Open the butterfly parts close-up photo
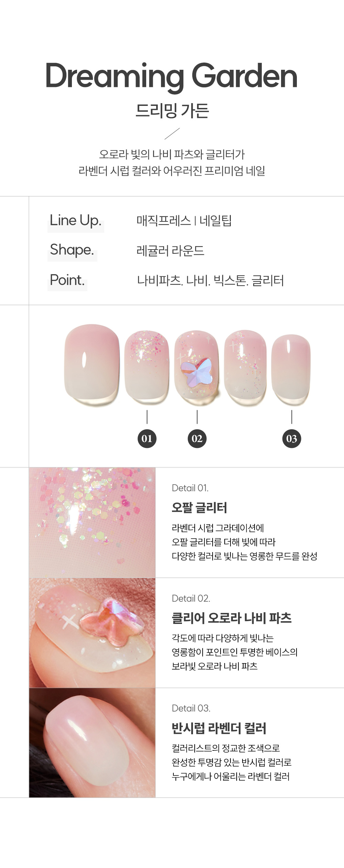The image size is (344, 868). (x=92, y=633)
